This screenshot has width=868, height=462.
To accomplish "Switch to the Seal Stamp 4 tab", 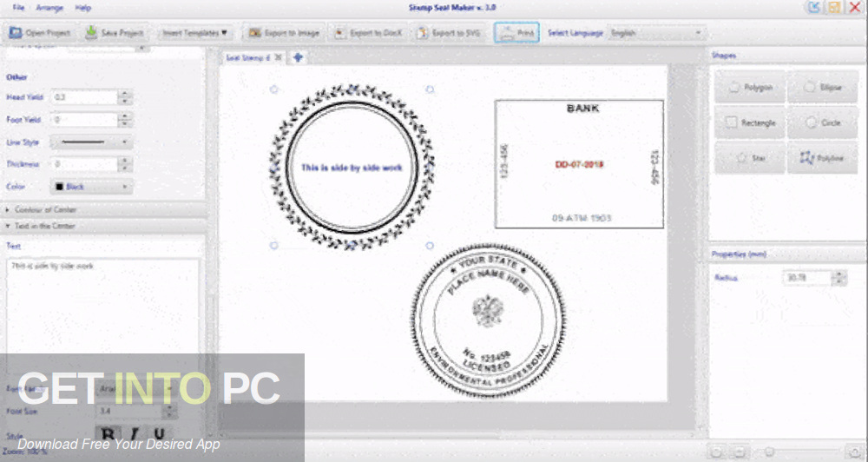I will [x=248, y=57].
